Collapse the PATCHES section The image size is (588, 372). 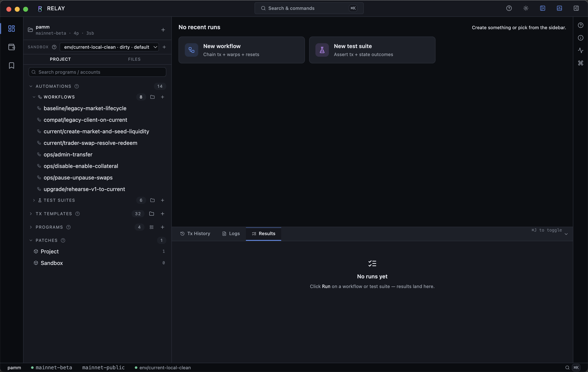coord(31,240)
